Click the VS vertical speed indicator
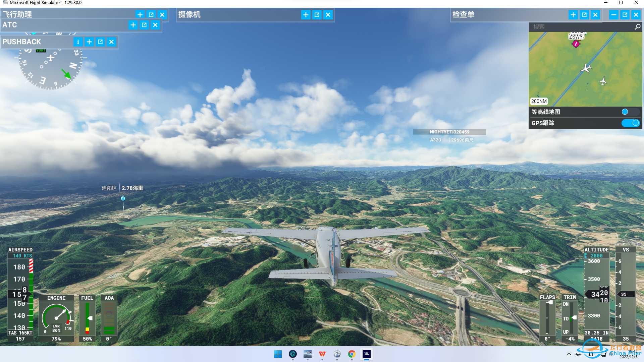This screenshot has height=362, width=644. click(x=626, y=294)
